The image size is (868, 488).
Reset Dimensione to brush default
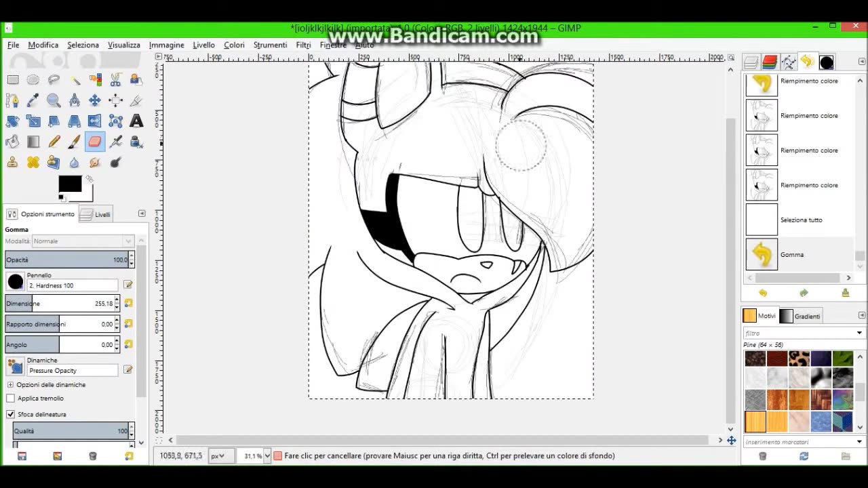(x=128, y=303)
